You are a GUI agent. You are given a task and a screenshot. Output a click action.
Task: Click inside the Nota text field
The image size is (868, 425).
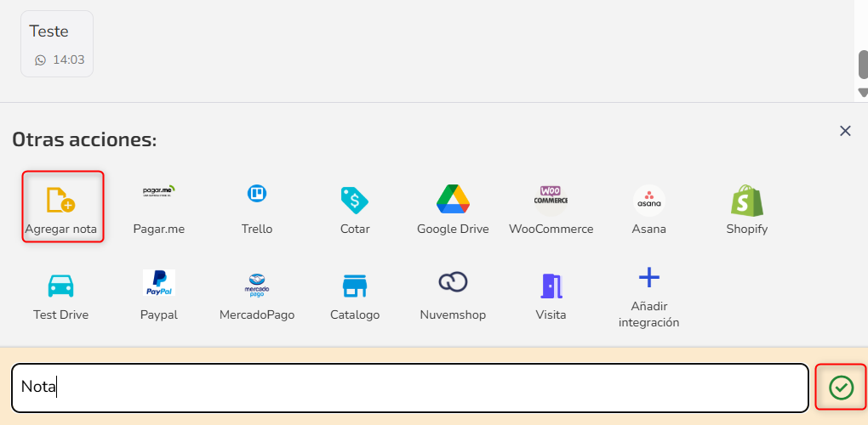click(410, 388)
